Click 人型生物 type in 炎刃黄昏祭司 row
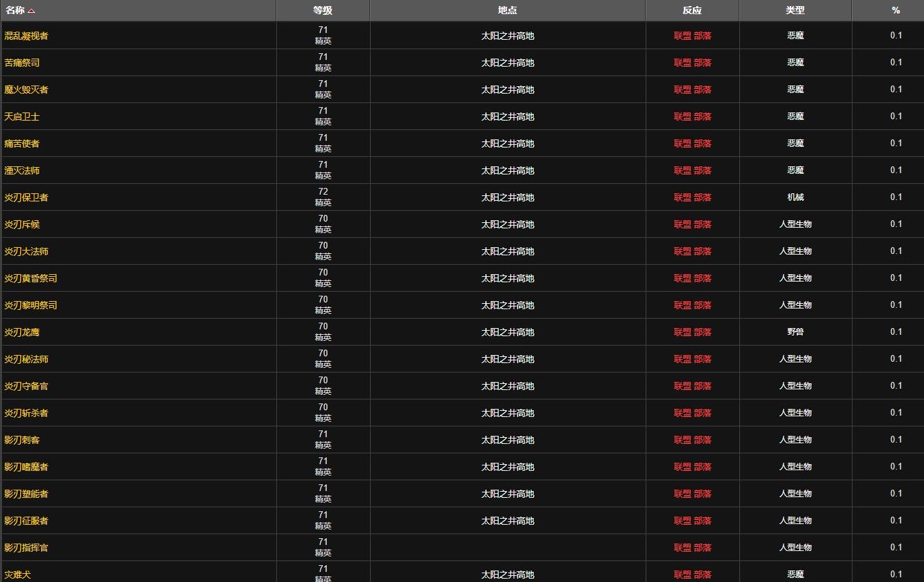924x582 pixels. [x=795, y=278]
